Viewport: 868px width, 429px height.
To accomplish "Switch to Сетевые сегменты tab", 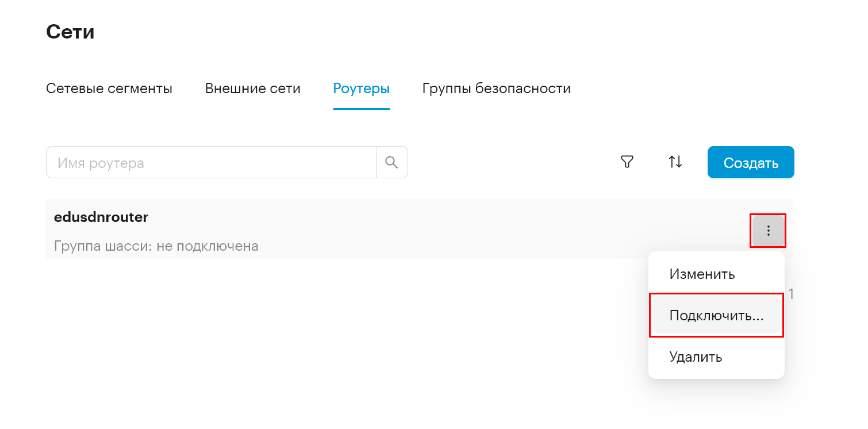I will pos(109,89).
